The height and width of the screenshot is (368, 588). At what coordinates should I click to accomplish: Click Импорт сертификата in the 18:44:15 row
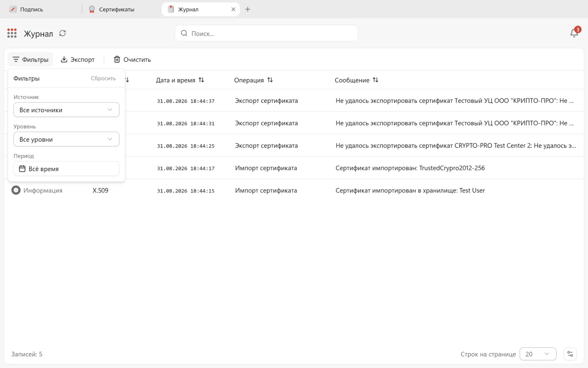click(x=266, y=191)
